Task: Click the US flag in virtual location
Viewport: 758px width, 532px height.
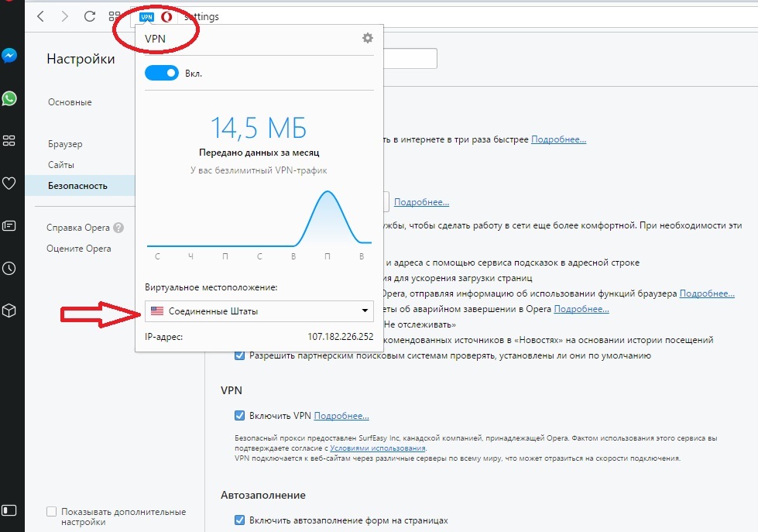Action: coord(157,311)
